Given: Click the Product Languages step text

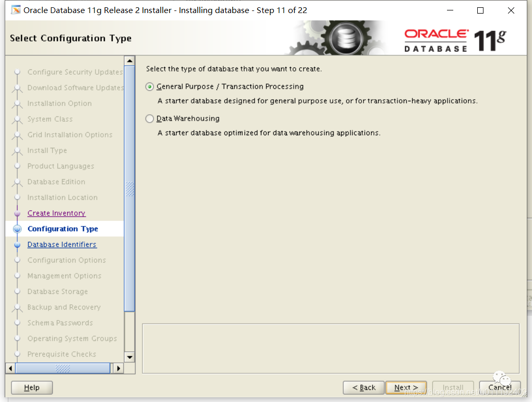Looking at the screenshot, I should click(61, 166).
